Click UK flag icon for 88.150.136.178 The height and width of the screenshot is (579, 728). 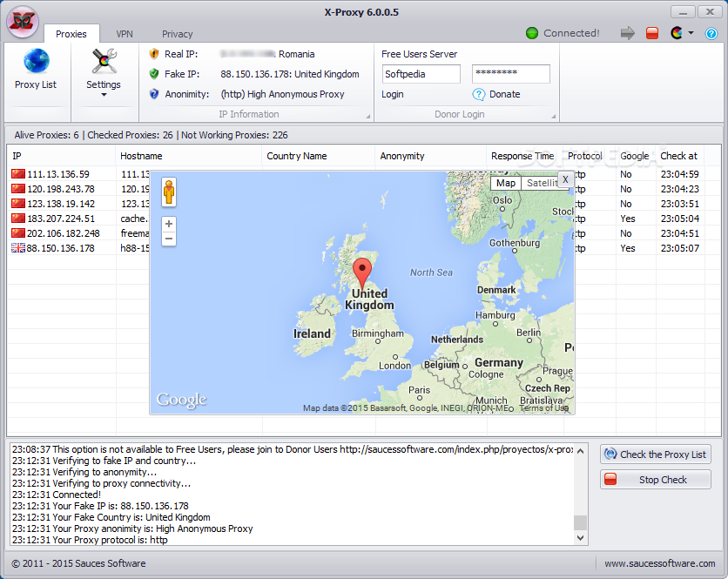click(18, 248)
